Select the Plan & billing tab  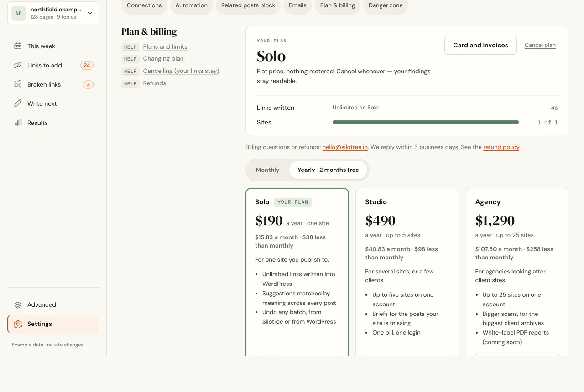tap(338, 5)
